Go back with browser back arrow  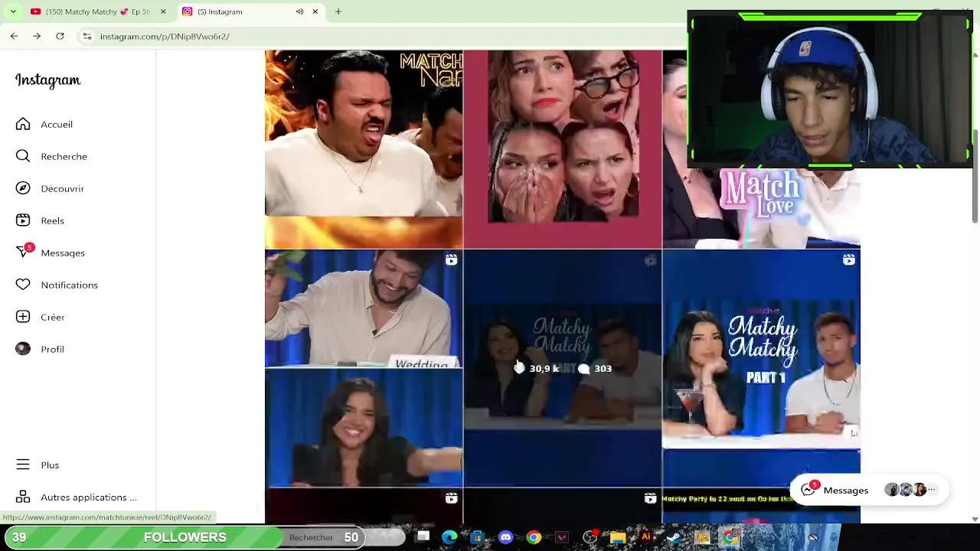tap(14, 36)
